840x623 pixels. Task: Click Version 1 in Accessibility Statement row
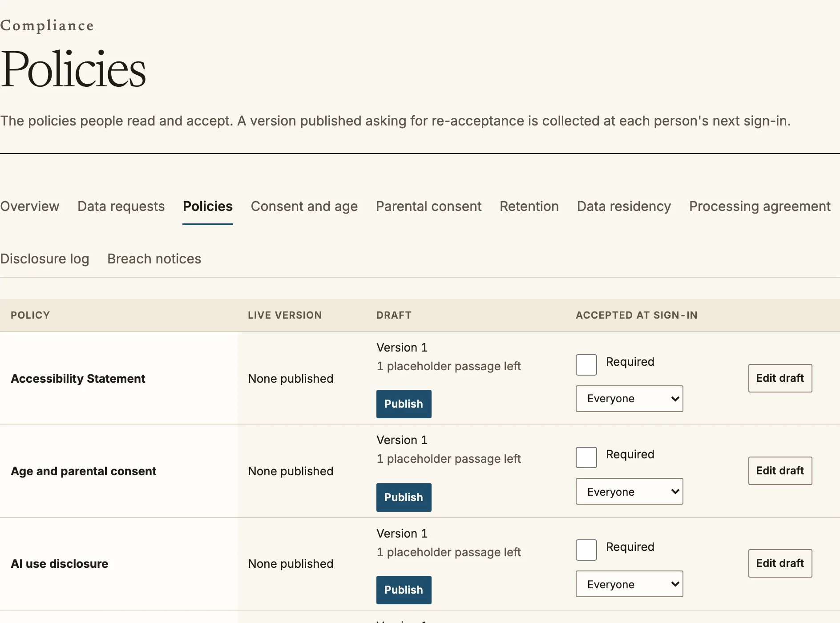pyautogui.click(x=402, y=347)
